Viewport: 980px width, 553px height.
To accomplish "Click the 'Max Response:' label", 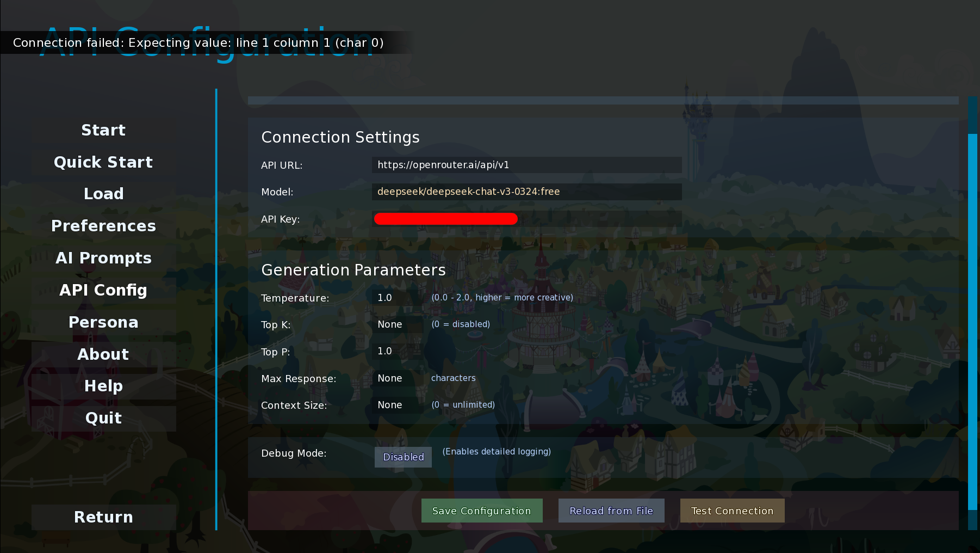I will [x=299, y=379].
